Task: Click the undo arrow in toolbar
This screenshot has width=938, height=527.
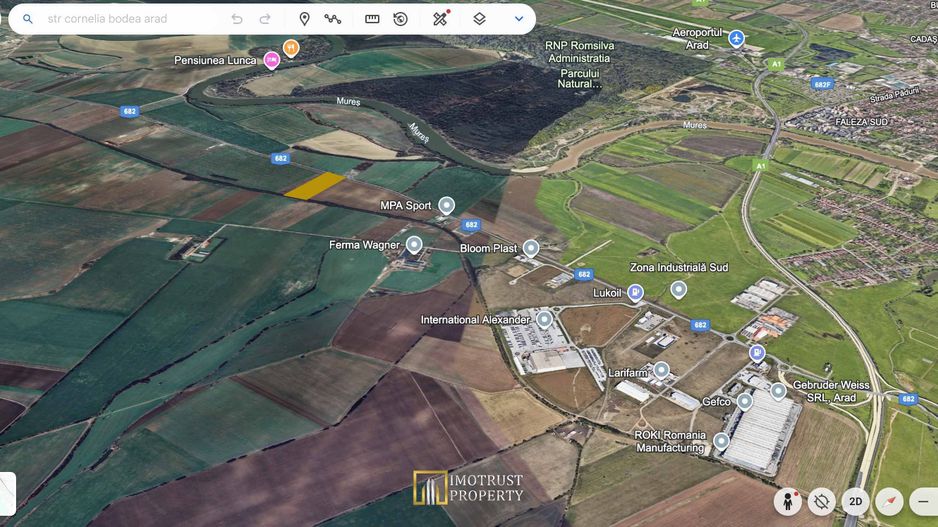Action: pos(237,19)
